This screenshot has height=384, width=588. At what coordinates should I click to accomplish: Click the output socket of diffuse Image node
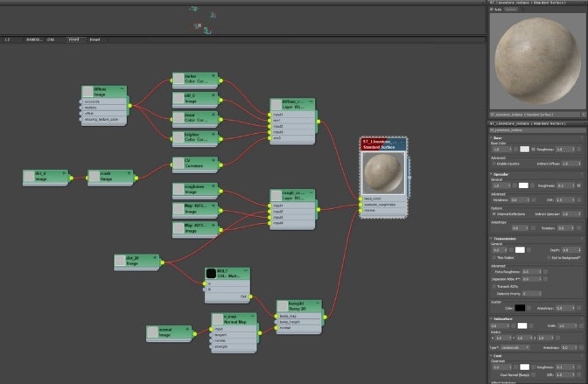point(129,106)
